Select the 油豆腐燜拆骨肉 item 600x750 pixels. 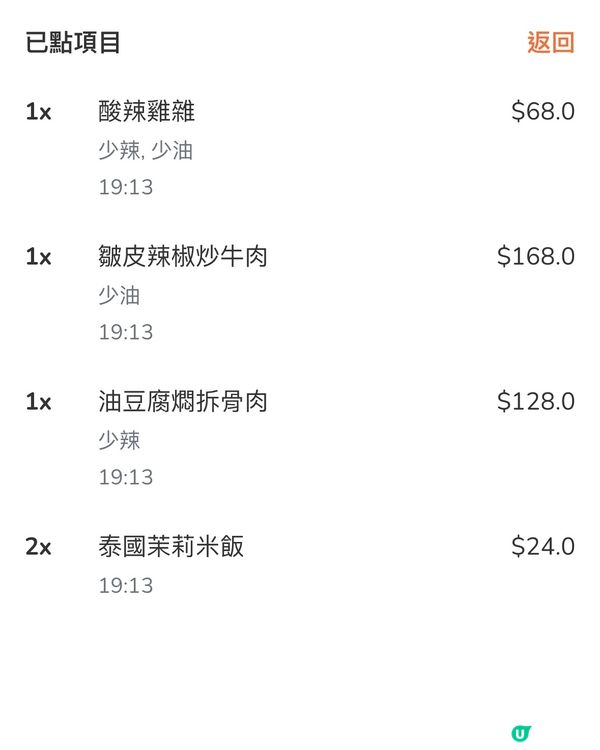183,402
